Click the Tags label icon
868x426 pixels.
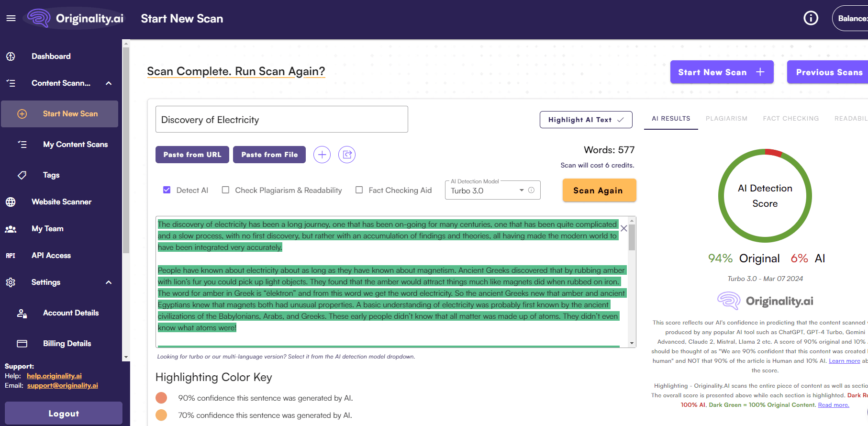click(22, 175)
